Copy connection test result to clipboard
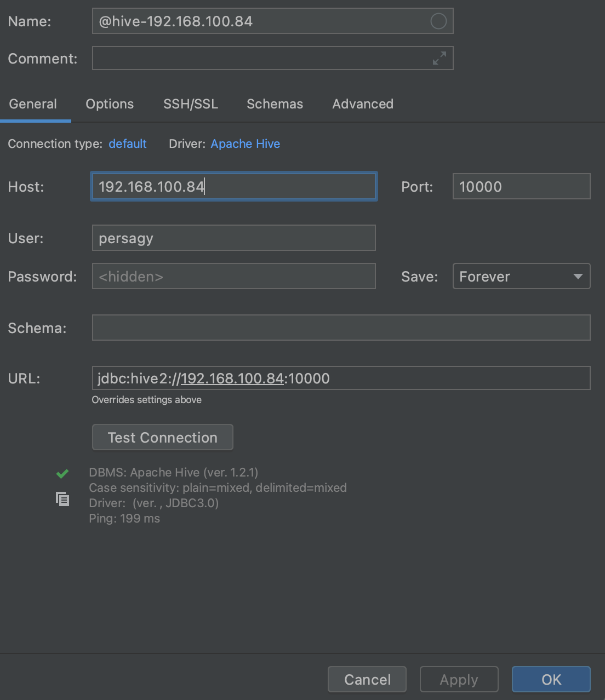605x700 pixels. click(x=62, y=499)
